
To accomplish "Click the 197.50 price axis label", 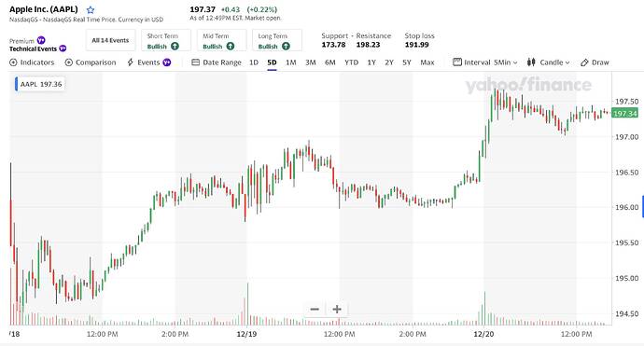I will (x=627, y=102).
